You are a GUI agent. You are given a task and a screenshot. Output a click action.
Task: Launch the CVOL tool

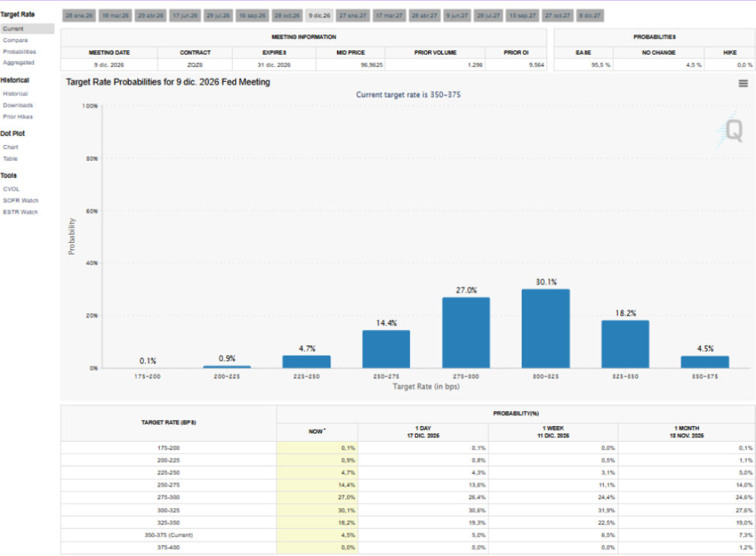point(11,189)
